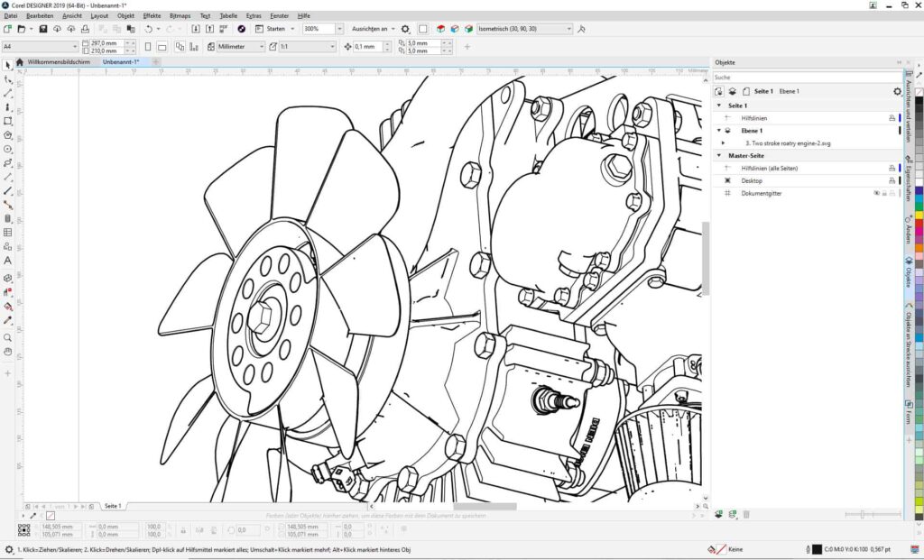924x560 pixels.
Task: Select the Text tool in toolbox
Action: click(7, 261)
